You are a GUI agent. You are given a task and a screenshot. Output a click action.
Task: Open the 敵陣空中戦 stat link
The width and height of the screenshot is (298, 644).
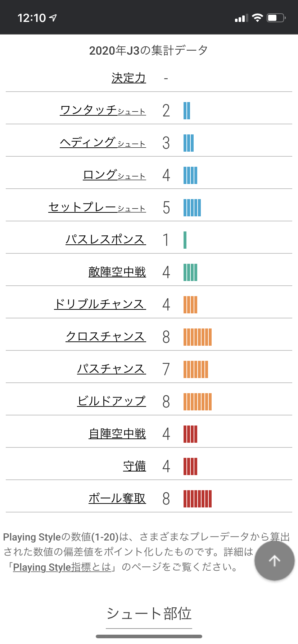tap(117, 272)
